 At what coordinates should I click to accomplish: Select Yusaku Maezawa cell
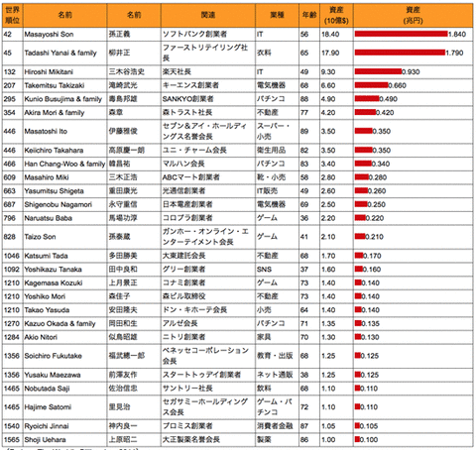click(x=64, y=375)
